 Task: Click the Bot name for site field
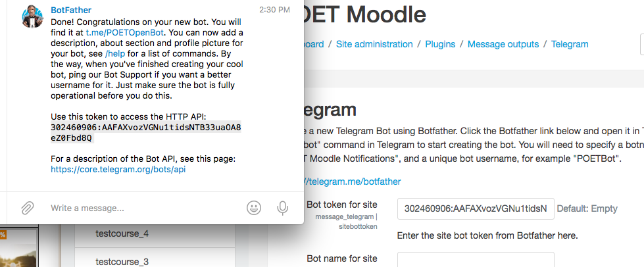(476, 261)
